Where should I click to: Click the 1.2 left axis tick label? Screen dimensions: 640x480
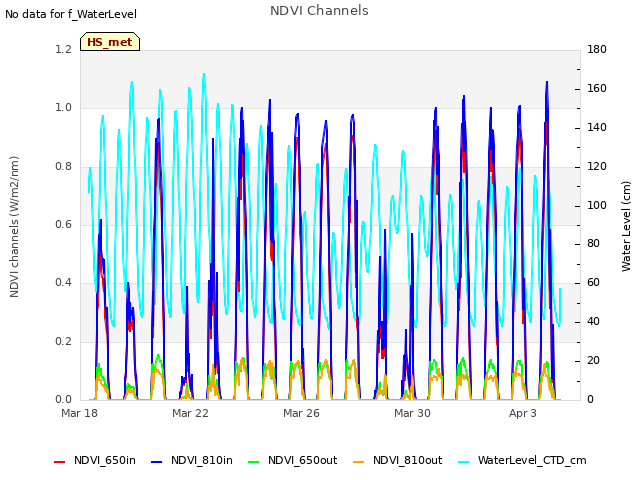63,49
